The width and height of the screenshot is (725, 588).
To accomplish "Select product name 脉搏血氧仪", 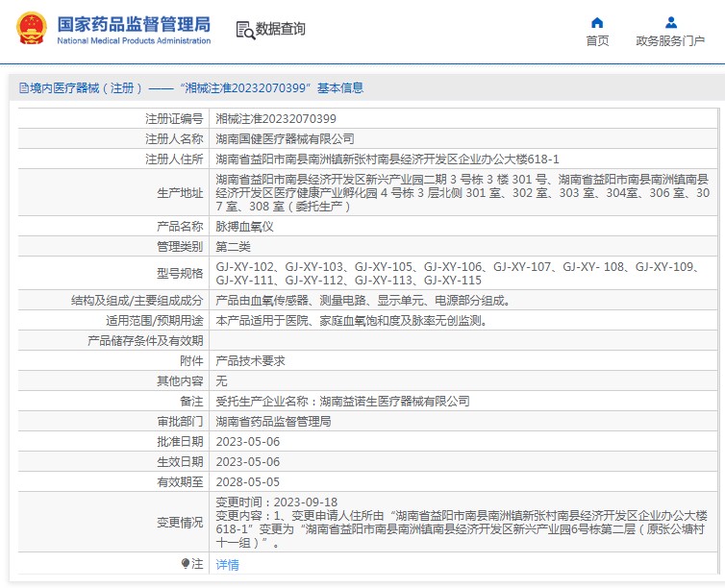I will [244, 227].
